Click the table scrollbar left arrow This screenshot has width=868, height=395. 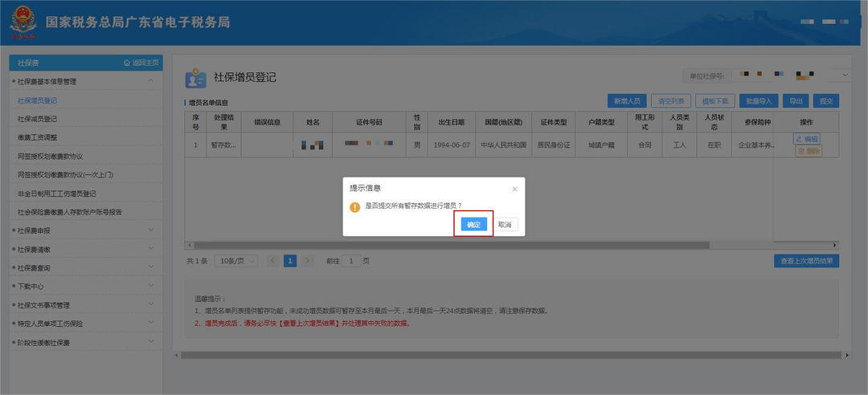point(190,245)
